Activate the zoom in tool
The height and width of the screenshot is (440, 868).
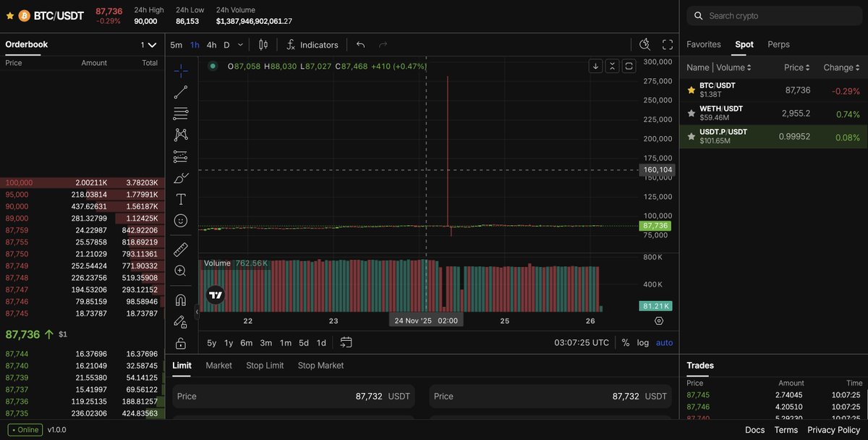(181, 271)
